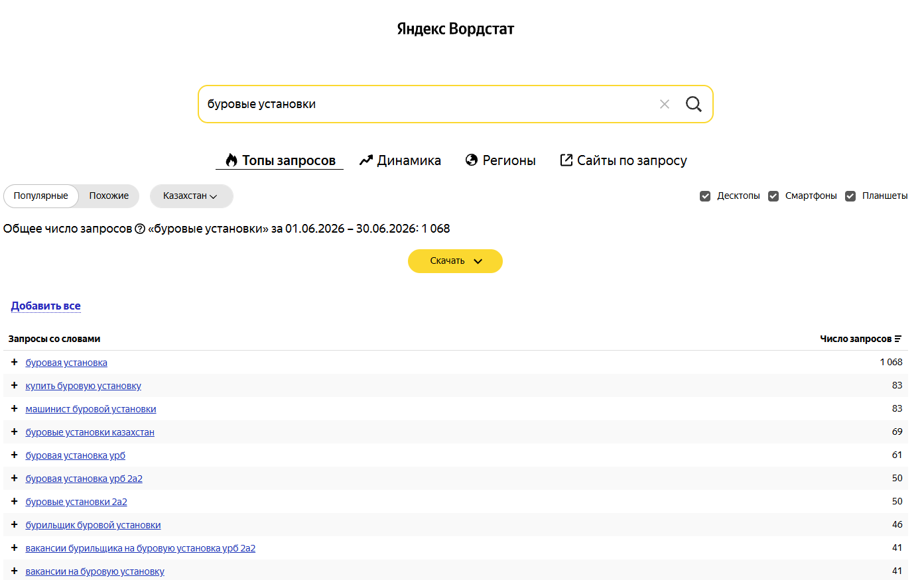Image resolution: width=924 pixels, height=580 pixels.
Task: Open вакансии бурильщика на буровую установка link
Action: [141, 548]
